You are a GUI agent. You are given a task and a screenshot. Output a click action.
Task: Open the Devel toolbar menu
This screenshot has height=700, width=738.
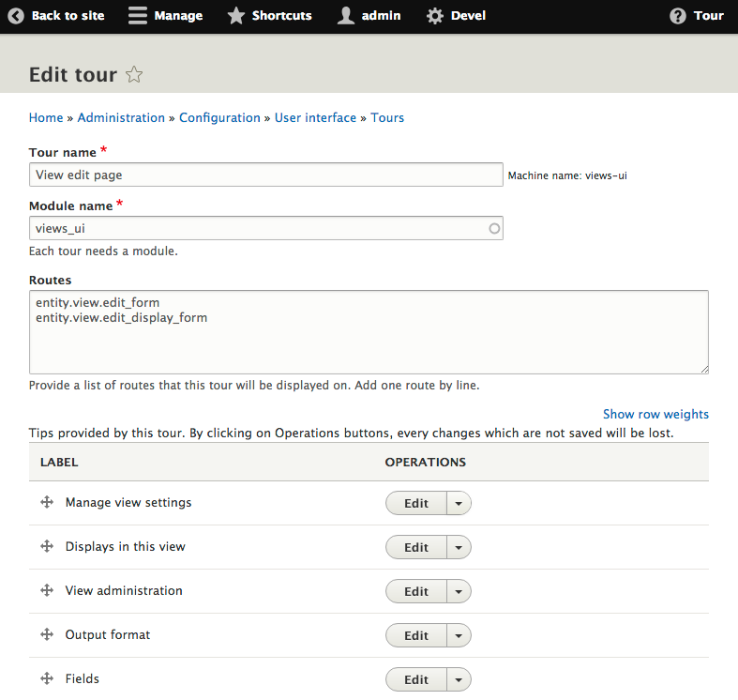pyautogui.click(x=456, y=16)
